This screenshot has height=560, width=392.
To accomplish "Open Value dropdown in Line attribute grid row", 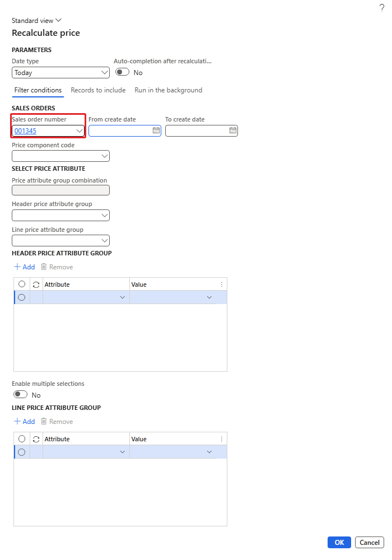I will [209, 452].
